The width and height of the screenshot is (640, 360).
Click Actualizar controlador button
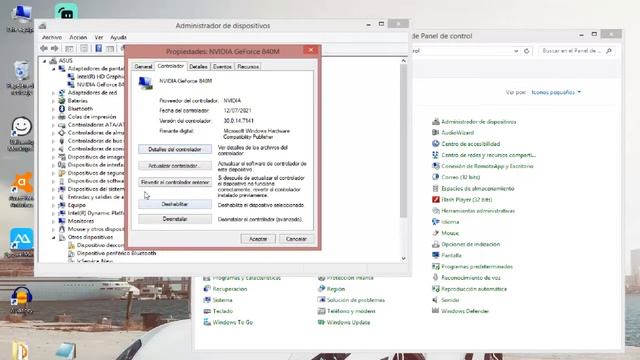(x=175, y=166)
